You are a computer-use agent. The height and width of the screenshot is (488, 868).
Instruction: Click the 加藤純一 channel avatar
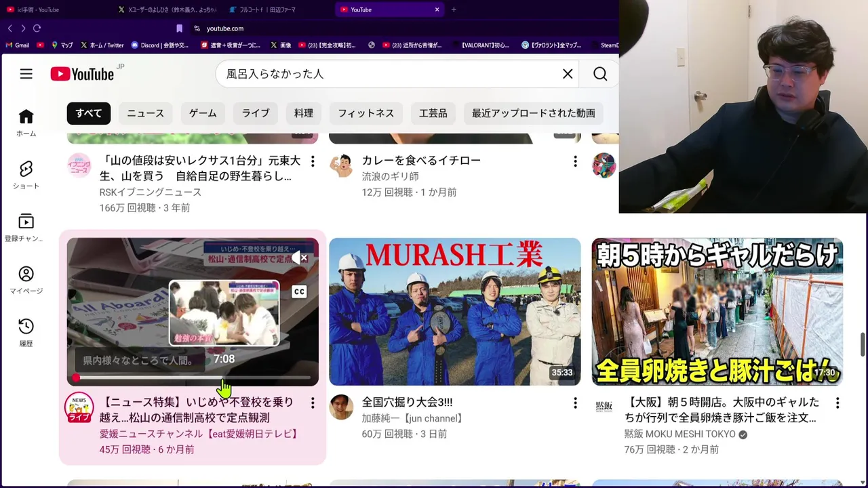341,407
